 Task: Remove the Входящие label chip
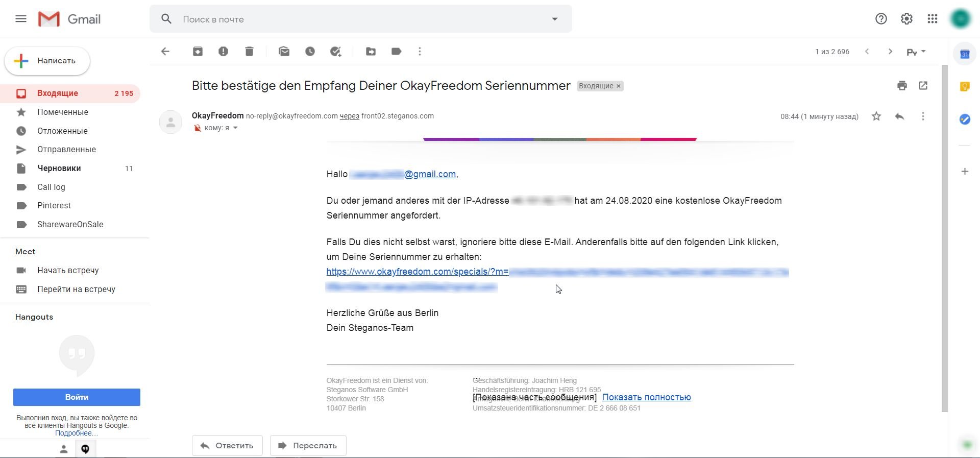619,86
